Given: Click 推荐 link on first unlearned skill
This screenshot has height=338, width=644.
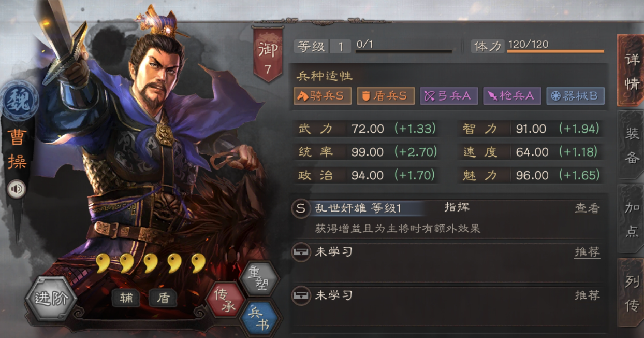Looking at the screenshot, I should click(x=587, y=252).
